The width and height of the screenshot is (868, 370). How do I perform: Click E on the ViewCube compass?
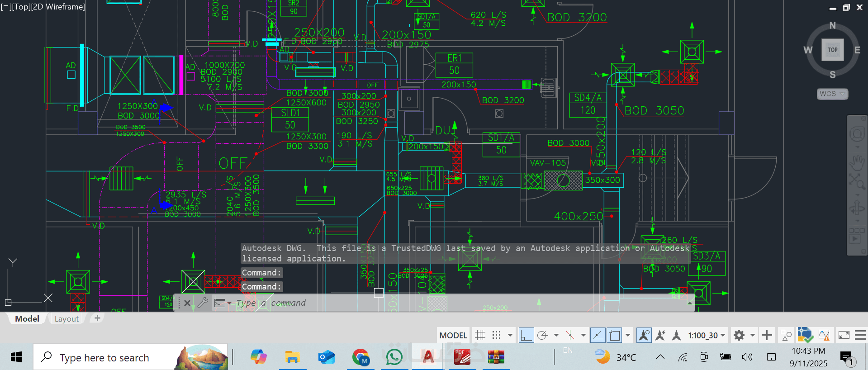pyautogui.click(x=857, y=50)
